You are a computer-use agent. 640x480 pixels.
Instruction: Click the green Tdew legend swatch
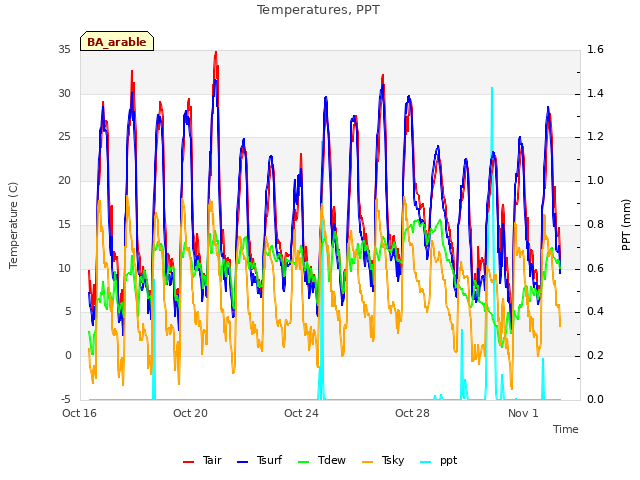(x=304, y=462)
